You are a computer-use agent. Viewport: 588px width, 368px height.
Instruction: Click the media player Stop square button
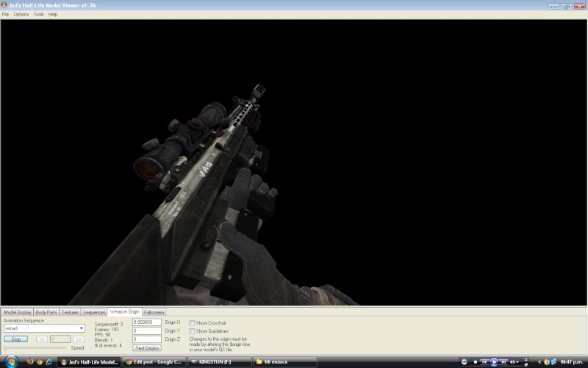475,362
